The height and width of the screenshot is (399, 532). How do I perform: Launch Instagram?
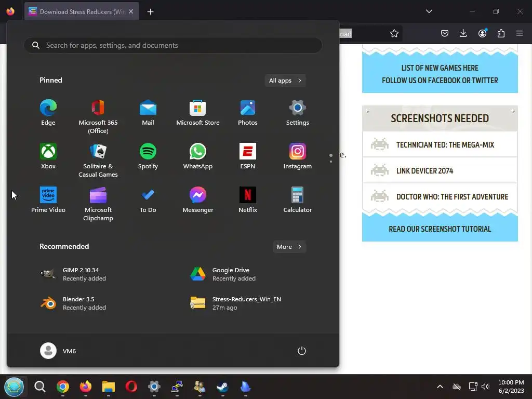(x=298, y=156)
